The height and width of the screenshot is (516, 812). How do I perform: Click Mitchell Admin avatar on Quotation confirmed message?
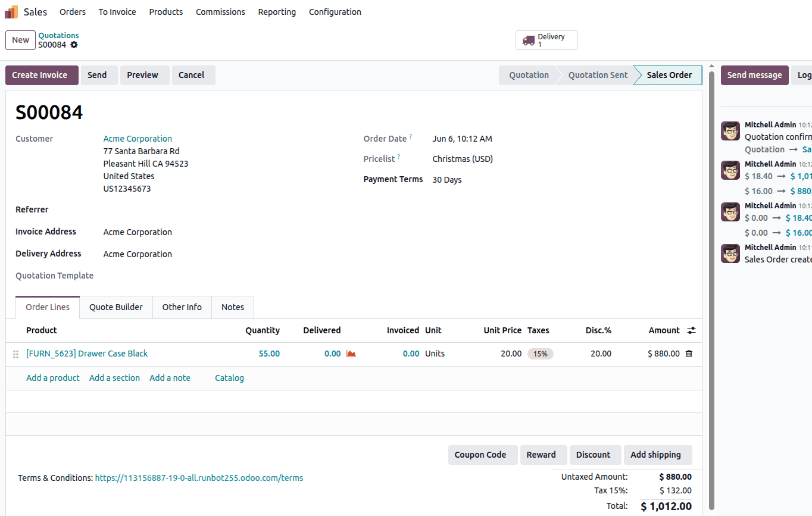[x=730, y=131]
